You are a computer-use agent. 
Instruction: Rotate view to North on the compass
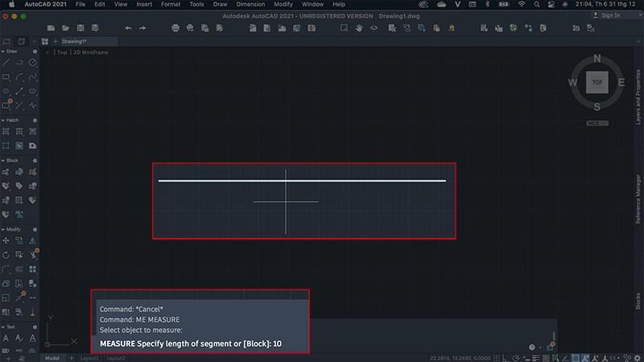pos(597,59)
